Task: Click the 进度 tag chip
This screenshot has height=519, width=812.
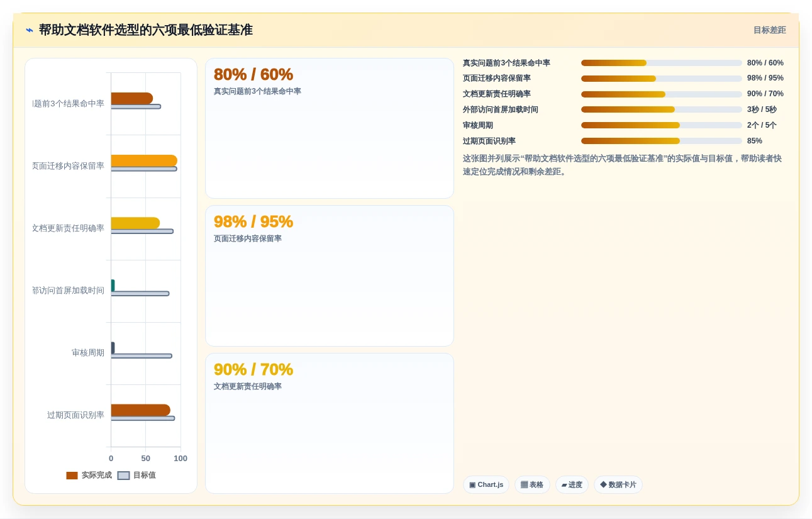Action: click(x=571, y=484)
